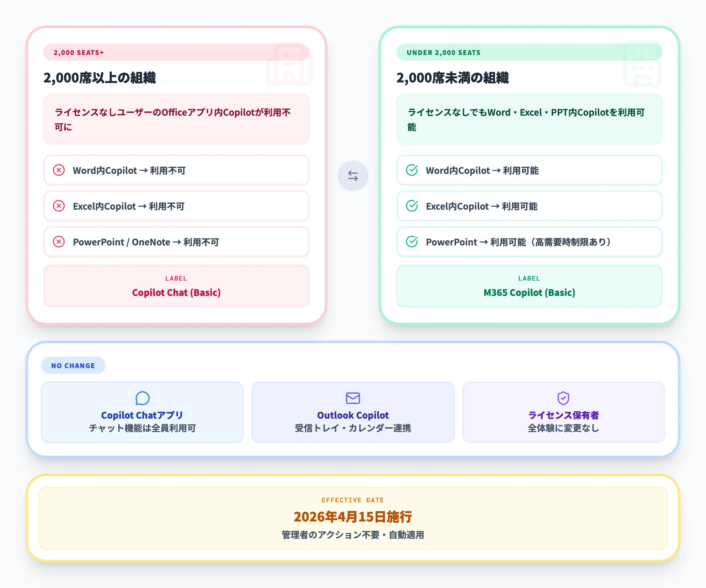Image resolution: width=706 pixels, height=588 pixels.
Task: Click the green check icon beside Word内Copilot 利用可能
Action: (413, 171)
